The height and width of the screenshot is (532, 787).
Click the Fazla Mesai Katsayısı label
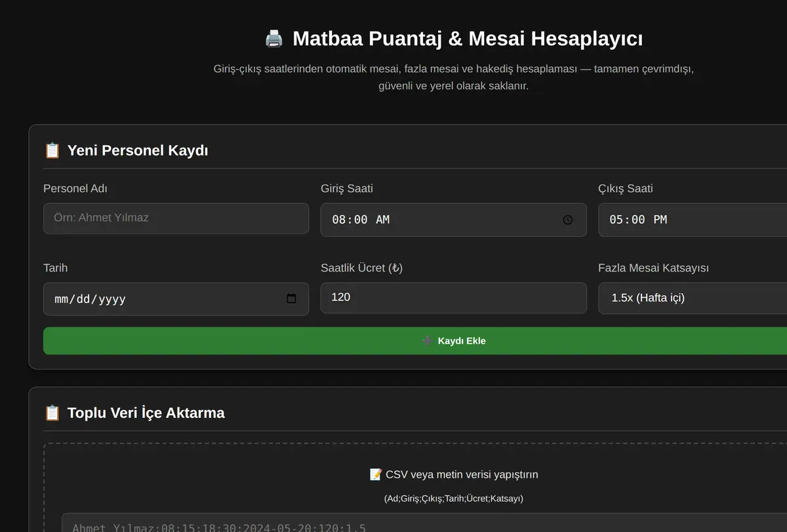[653, 268]
